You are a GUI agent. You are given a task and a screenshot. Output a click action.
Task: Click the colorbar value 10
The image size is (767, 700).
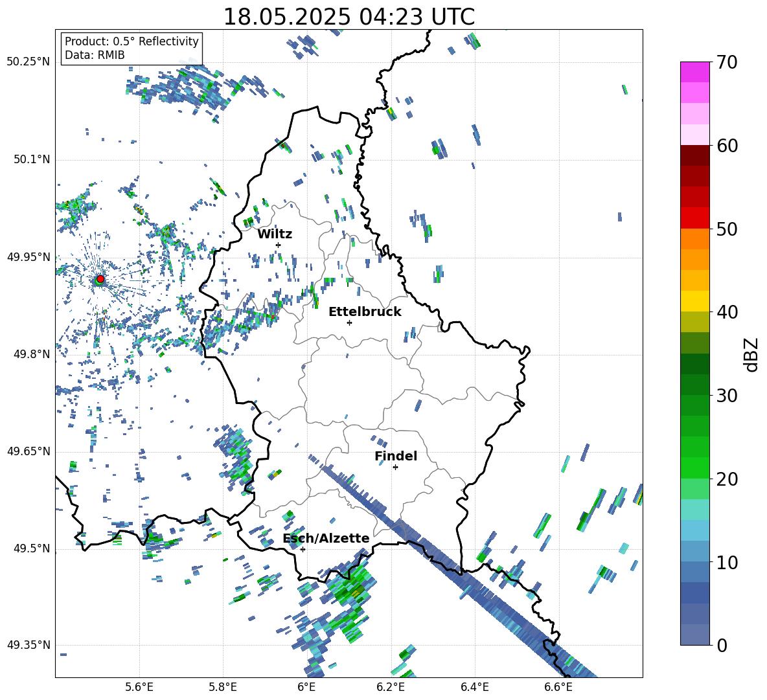click(727, 562)
